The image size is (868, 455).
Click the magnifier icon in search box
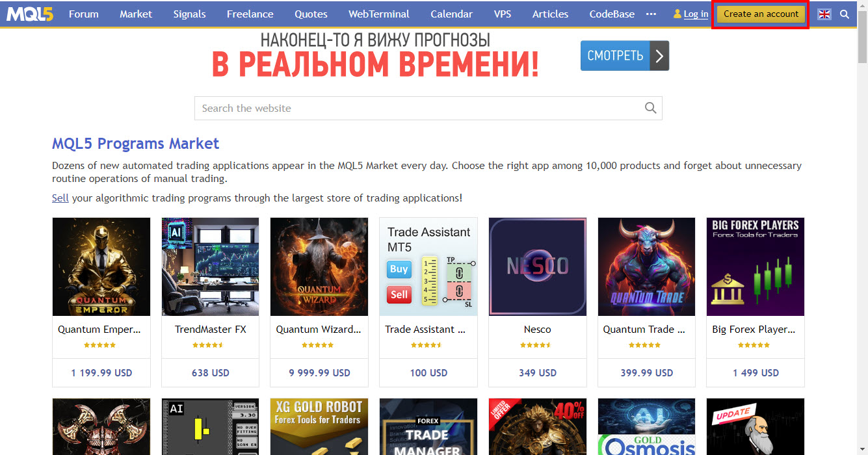click(x=651, y=108)
